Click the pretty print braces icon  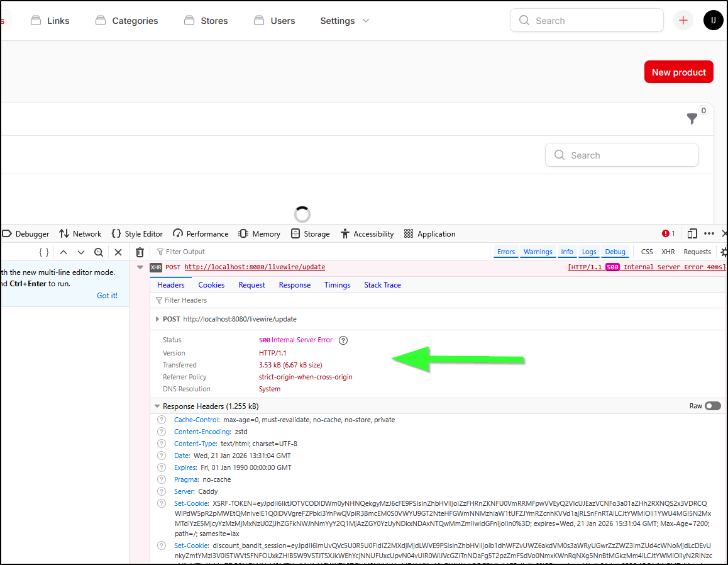click(43, 252)
